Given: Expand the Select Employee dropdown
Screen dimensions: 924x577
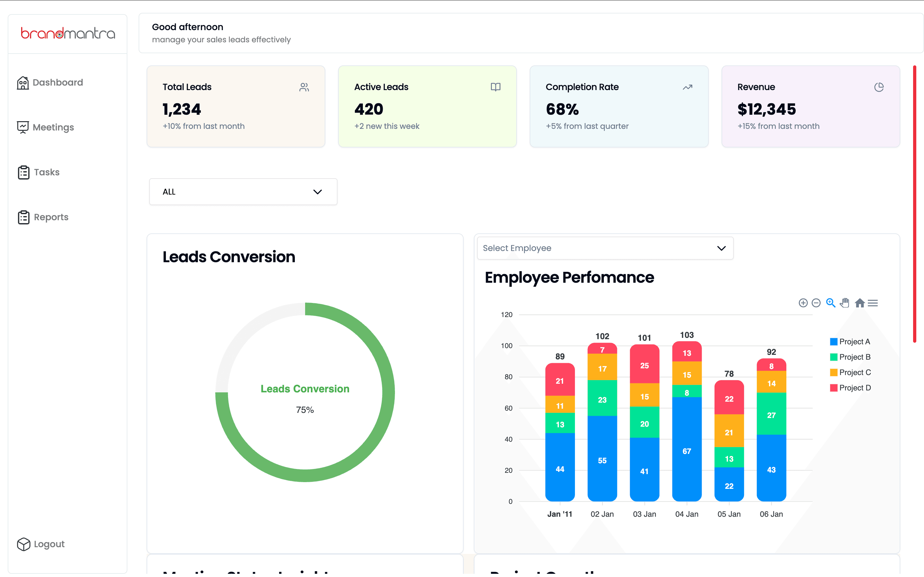Looking at the screenshot, I should 605,248.
